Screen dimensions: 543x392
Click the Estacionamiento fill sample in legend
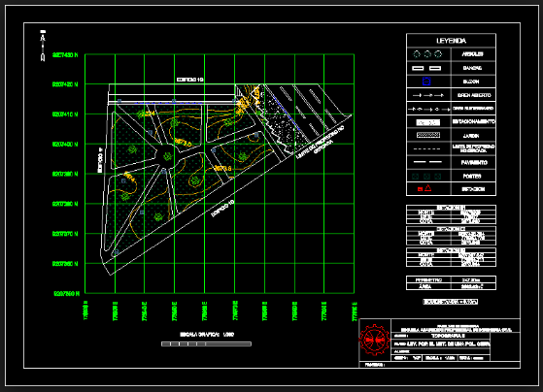click(428, 122)
